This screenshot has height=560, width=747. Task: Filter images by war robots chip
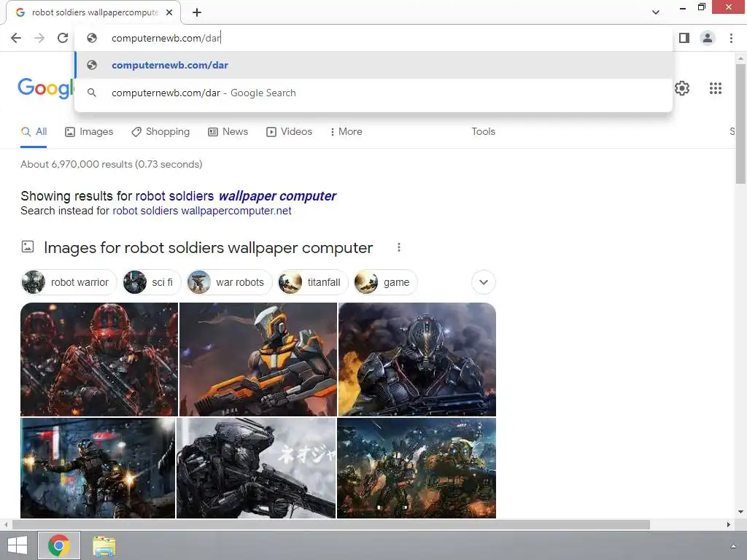click(x=229, y=282)
